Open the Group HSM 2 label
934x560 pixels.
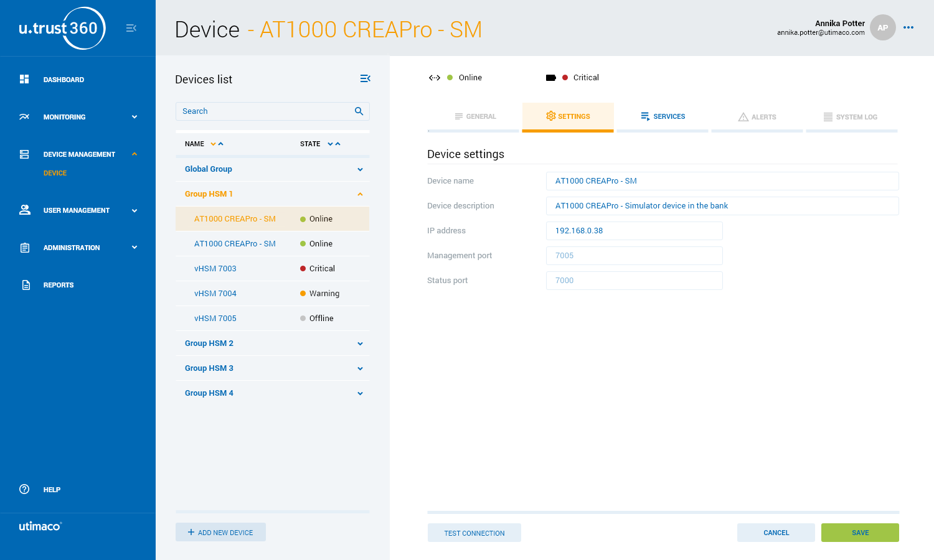tap(209, 343)
